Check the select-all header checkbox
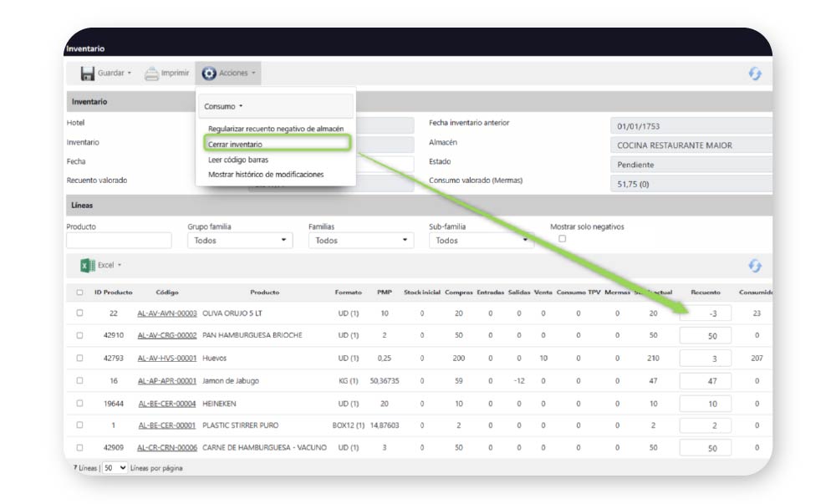Screen dimensions: 836x504 point(79,293)
